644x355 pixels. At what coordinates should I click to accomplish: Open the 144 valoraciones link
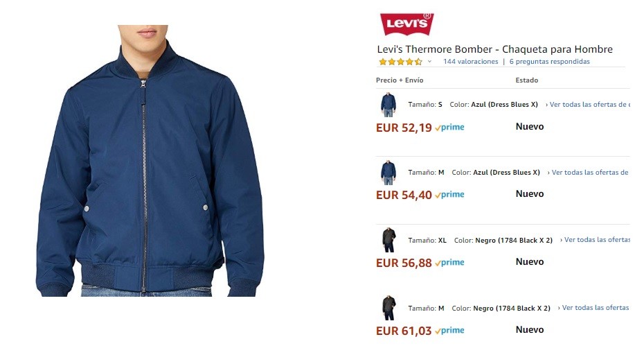[471, 61]
